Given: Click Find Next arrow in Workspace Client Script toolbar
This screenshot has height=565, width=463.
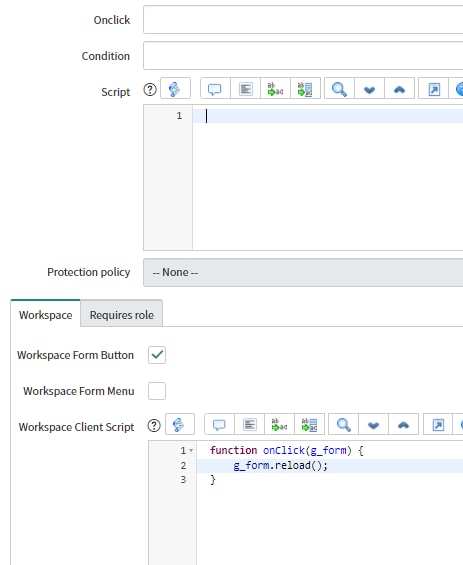Looking at the screenshot, I should point(373,424).
